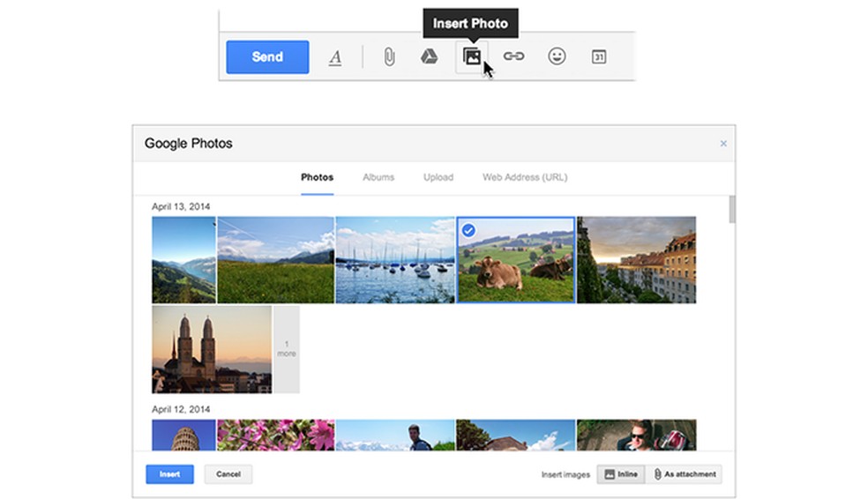Insert files using the Google Drive icon
Image resolution: width=868 pixels, height=499 pixels.
click(429, 56)
